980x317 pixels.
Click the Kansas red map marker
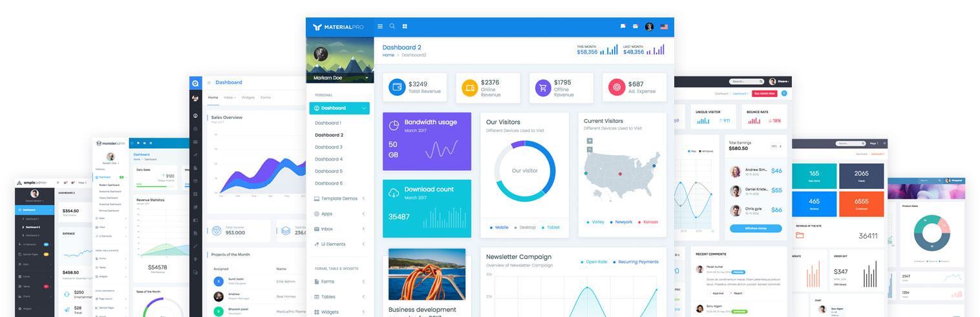tap(620, 173)
